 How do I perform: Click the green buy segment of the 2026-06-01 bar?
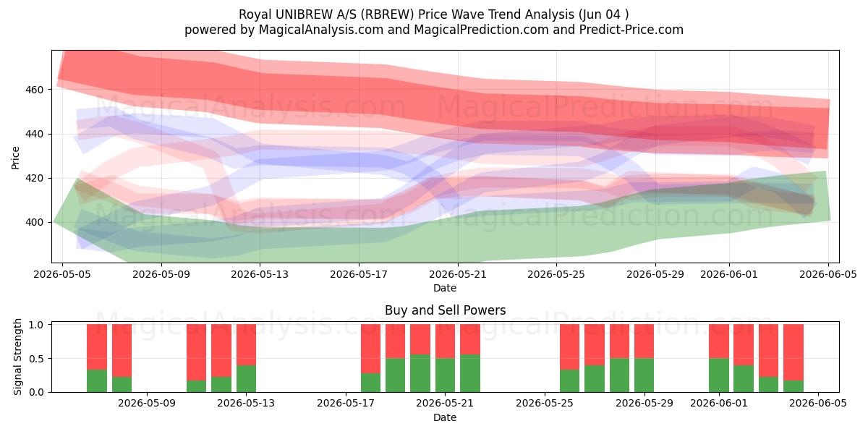pos(719,375)
